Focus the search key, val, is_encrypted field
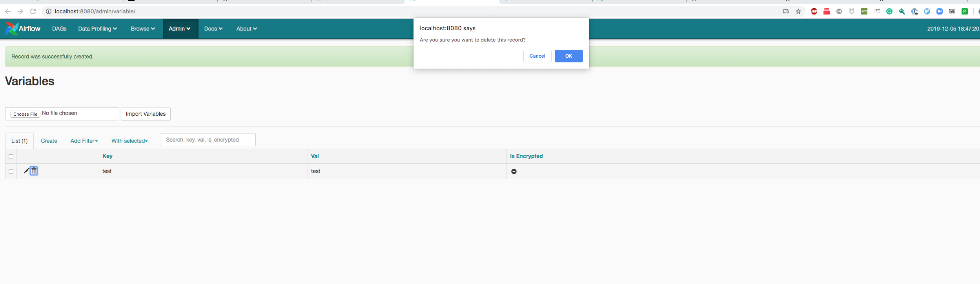 [x=208, y=140]
